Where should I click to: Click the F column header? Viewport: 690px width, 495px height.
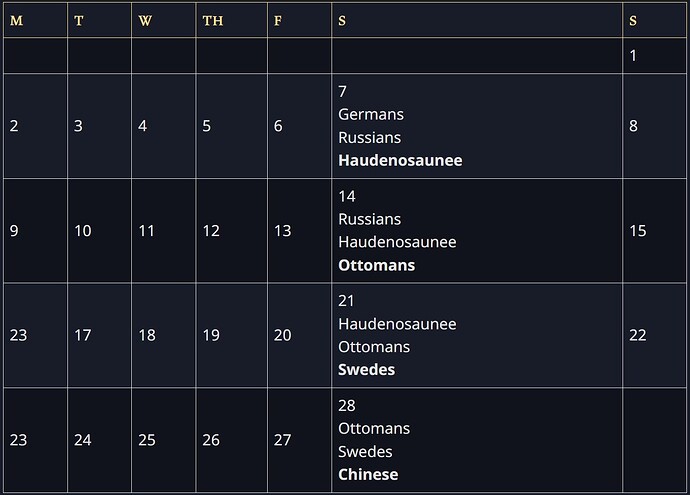tap(278, 21)
